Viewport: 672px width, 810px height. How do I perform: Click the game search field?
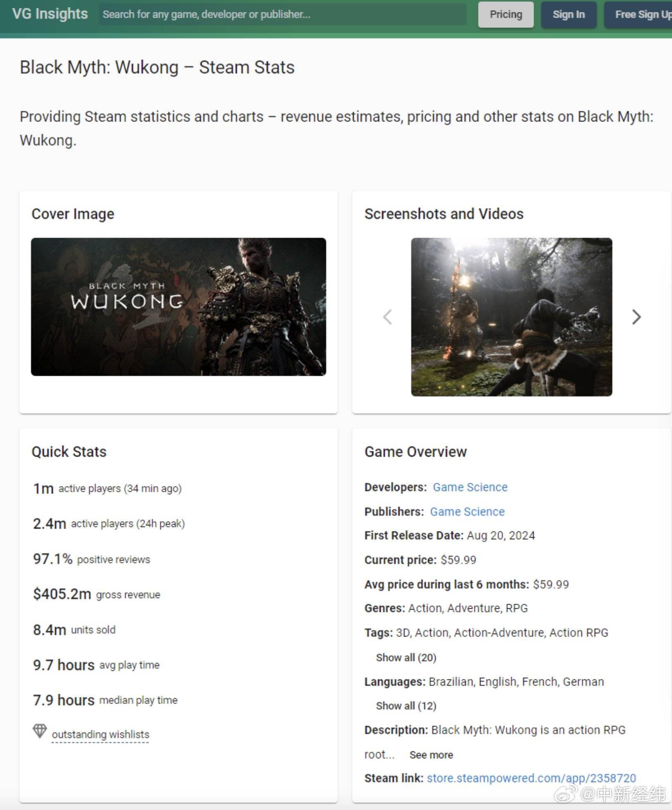(282, 14)
